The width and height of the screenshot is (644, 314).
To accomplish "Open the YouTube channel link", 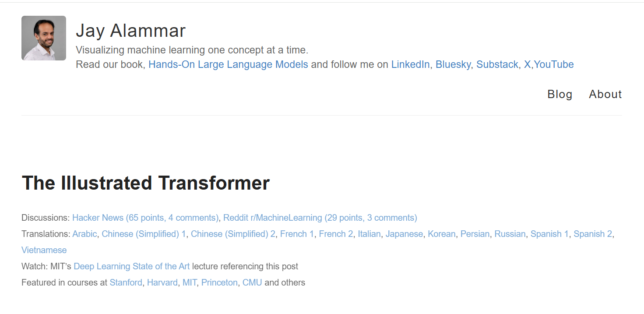I will point(554,64).
